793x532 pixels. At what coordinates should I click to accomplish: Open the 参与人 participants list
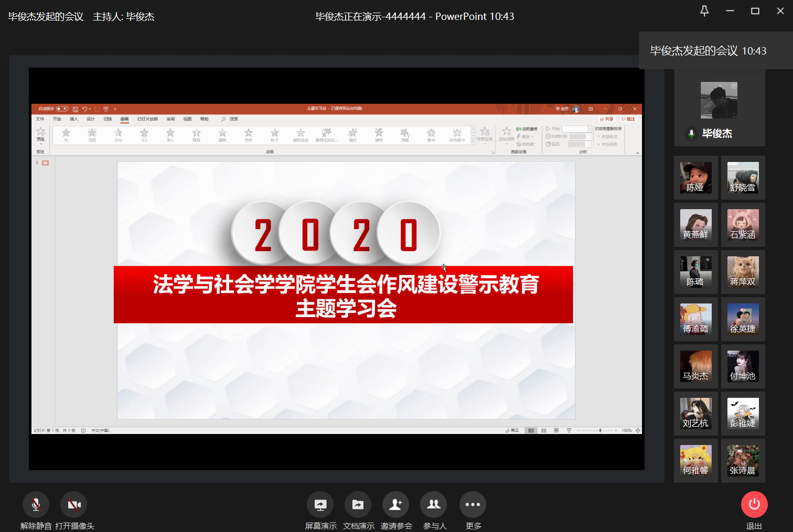click(434, 505)
